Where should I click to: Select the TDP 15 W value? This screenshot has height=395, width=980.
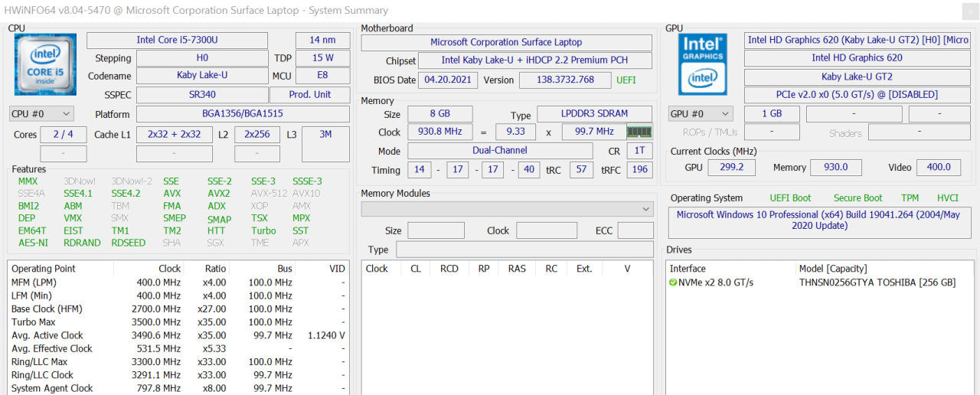(x=322, y=58)
